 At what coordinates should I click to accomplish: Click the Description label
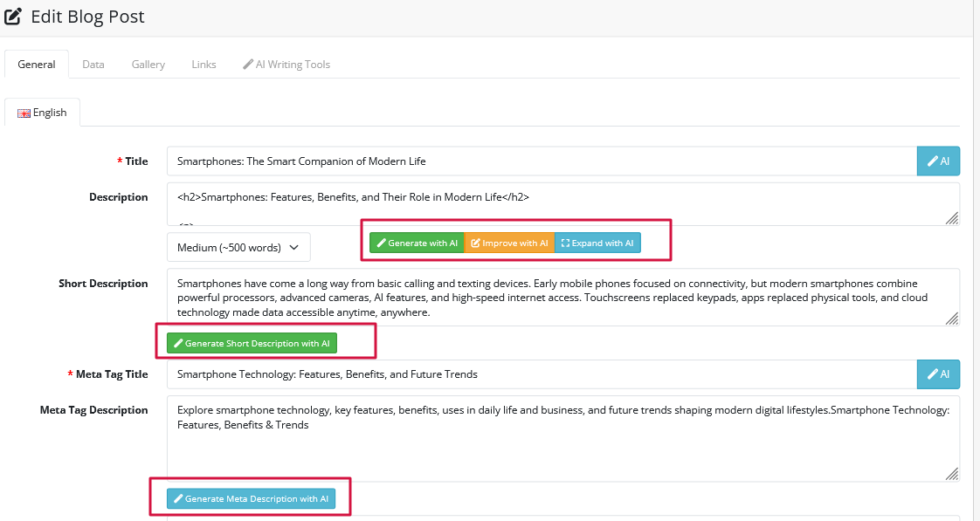click(x=118, y=197)
